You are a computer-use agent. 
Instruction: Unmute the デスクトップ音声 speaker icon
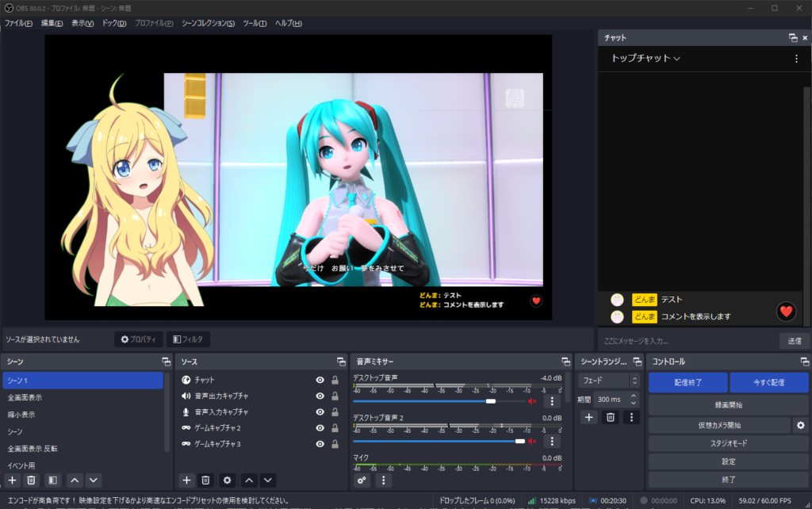[x=532, y=401]
